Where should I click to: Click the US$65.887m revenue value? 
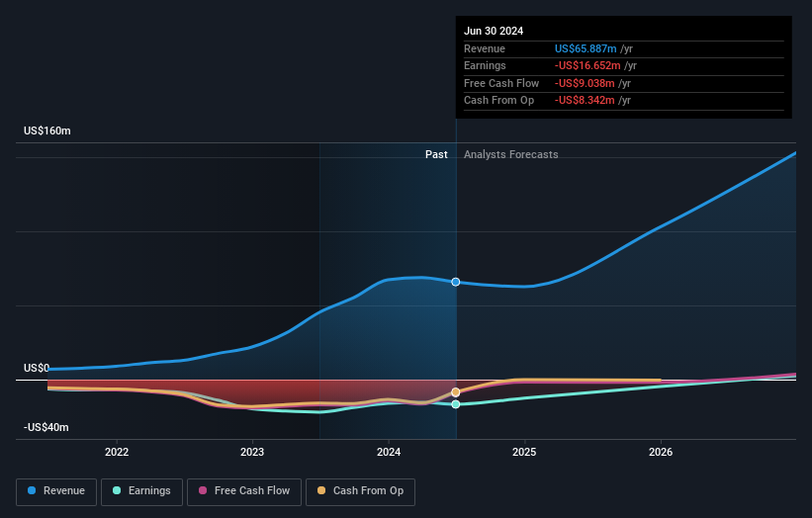[x=586, y=48]
